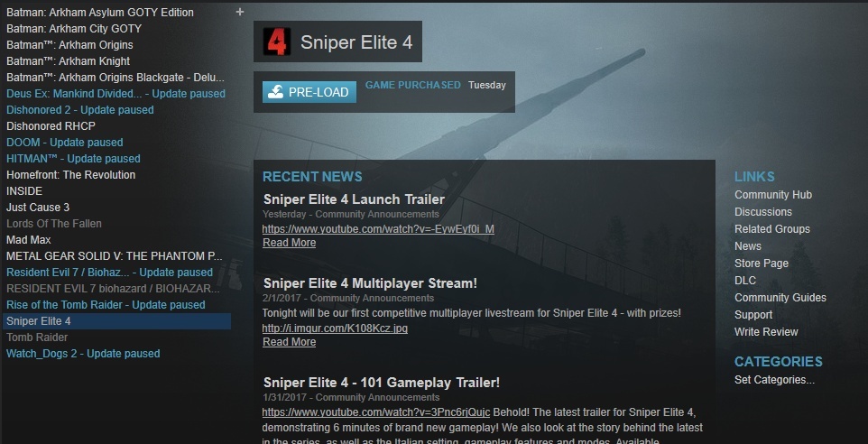Click Read More under Multiplayer Stream news
Viewport: 868px width, 444px height.
289,342
